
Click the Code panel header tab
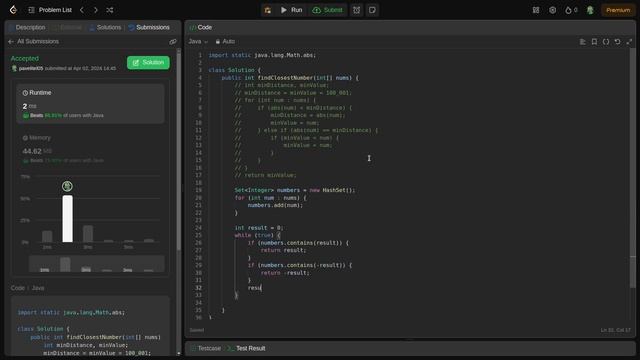(200, 27)
